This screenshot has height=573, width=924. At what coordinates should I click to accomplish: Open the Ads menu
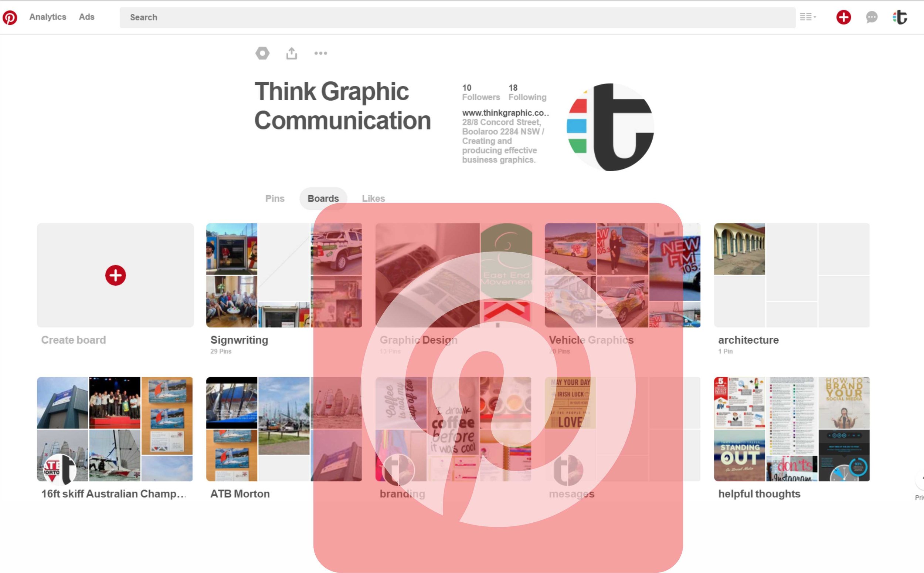point(87,17)
